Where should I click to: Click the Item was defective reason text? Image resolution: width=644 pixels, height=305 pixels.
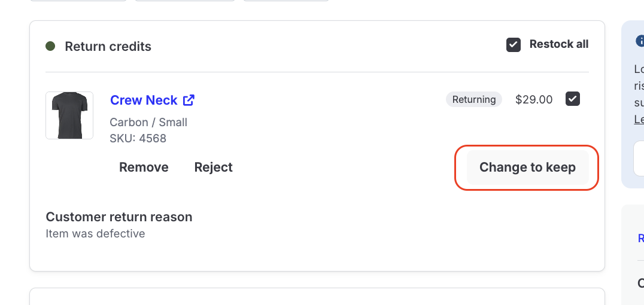[x=95, y=234]
